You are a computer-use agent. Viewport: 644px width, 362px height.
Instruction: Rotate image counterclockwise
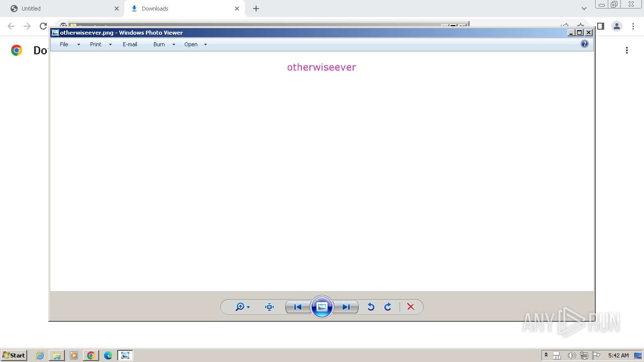371,307
